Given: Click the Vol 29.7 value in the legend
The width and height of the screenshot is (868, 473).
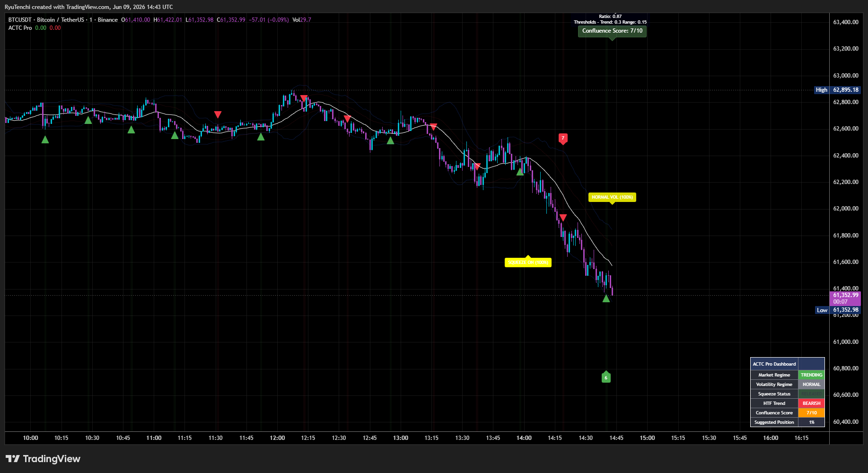Looking at the screenshot, I should pyautogui.click(x=302, y=20).
